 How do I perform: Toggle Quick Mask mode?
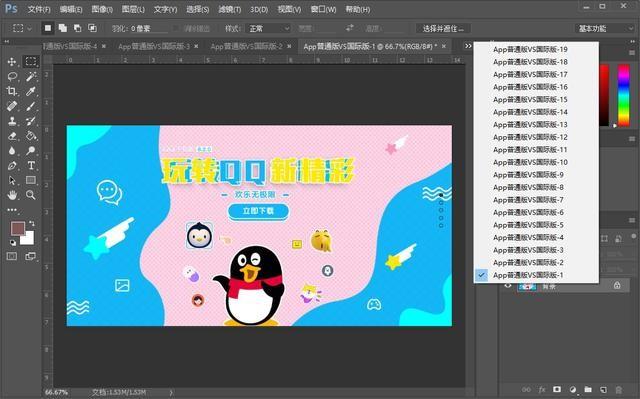click(12, 256)
